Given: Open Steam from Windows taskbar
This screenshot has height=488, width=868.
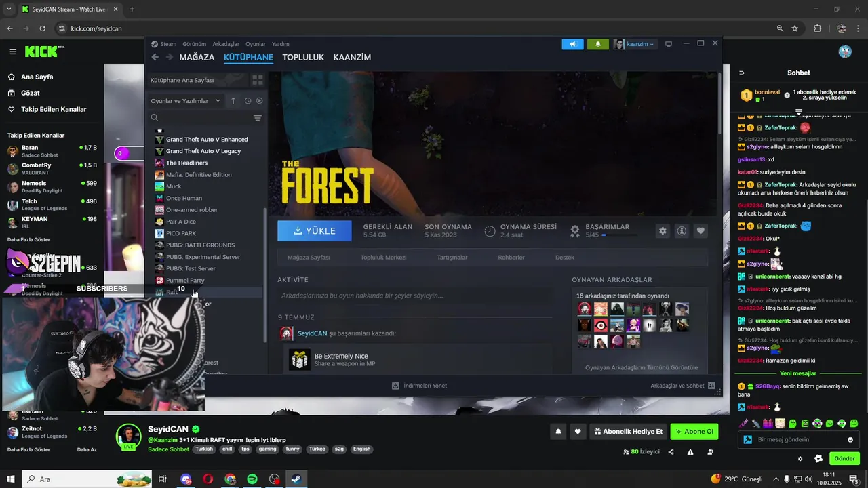Looking at the screenshot, I should (x=296, y=479).
